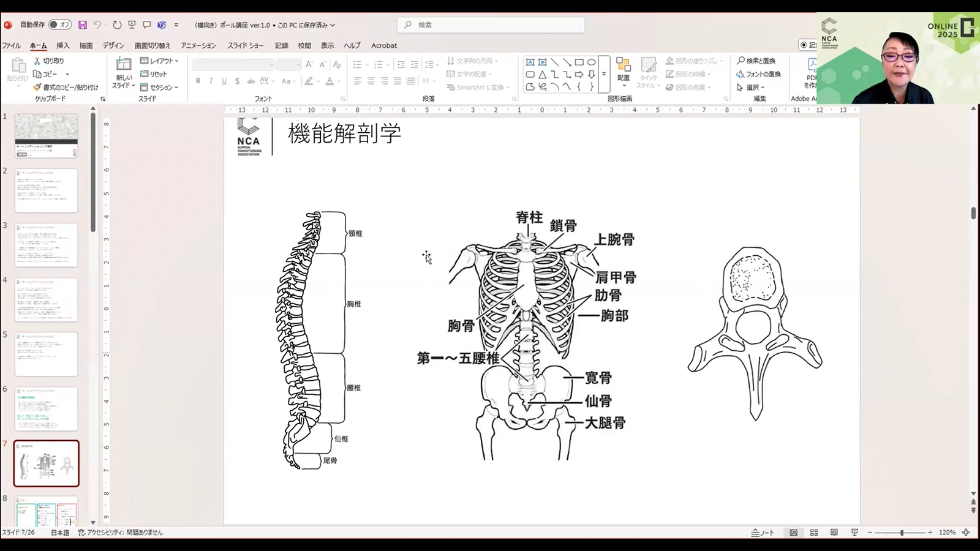
Task: Open Slide Sorter view from status bar
Action: click(x=814, y=533)
